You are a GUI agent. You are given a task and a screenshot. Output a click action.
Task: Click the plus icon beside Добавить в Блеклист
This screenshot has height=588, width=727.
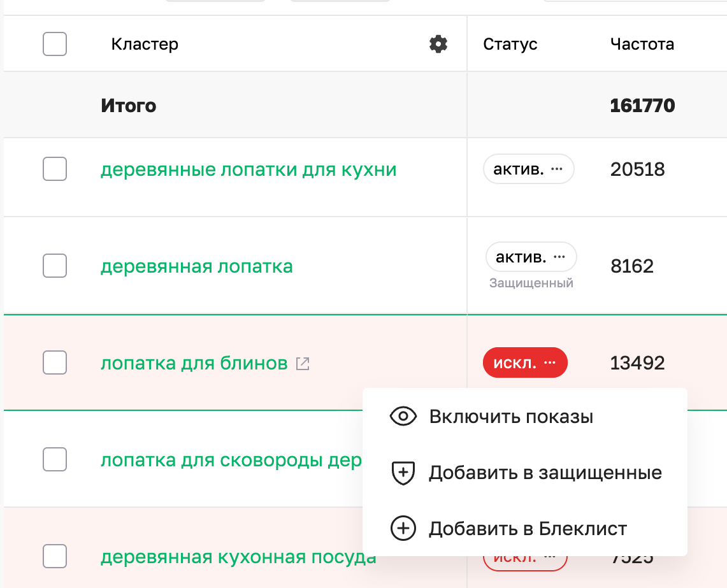[403, 528]
